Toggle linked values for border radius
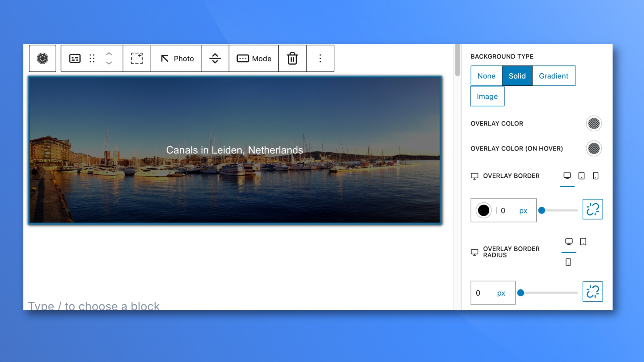The image size is (644, 362). click(592, 292)
